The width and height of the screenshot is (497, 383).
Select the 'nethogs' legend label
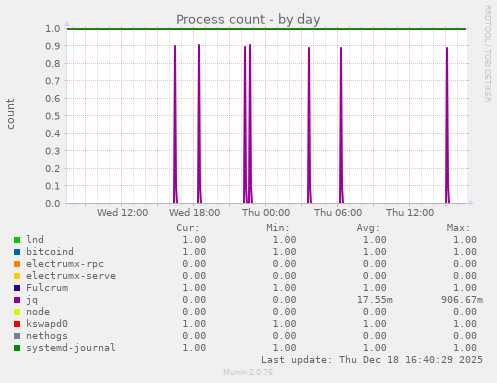click(47, 336)
